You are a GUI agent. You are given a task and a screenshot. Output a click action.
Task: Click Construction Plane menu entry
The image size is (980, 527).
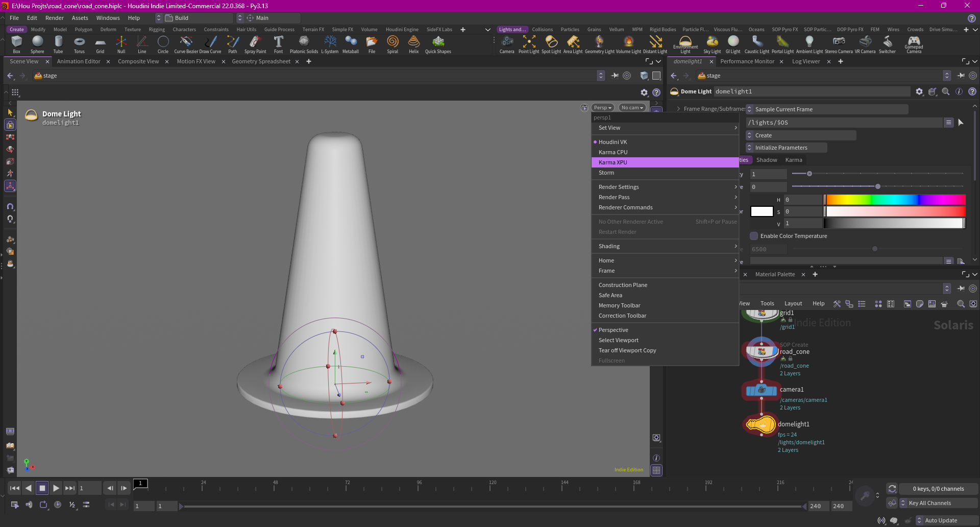(665, 285)
